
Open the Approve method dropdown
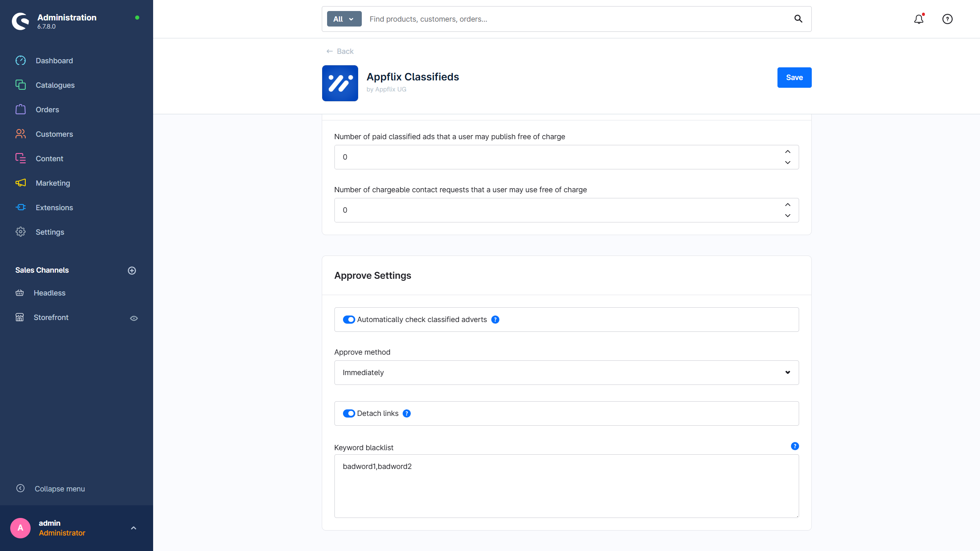click(x=566, y=373)
